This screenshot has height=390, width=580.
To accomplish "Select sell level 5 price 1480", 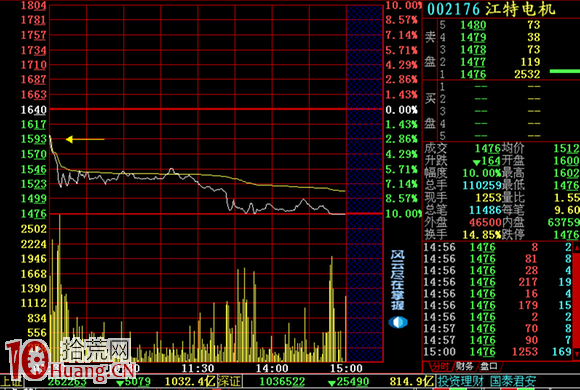I will coord(473,25).
